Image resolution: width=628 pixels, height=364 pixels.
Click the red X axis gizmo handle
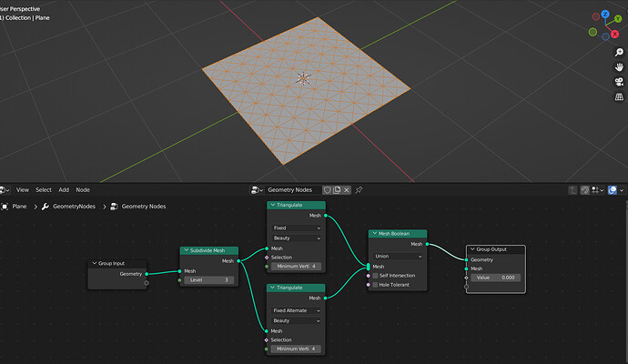click(x=614, y=34)
